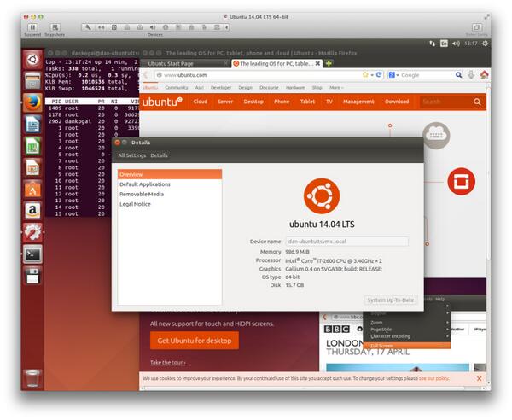Open the Phone menu on ubuntu.com

(282, 102)
